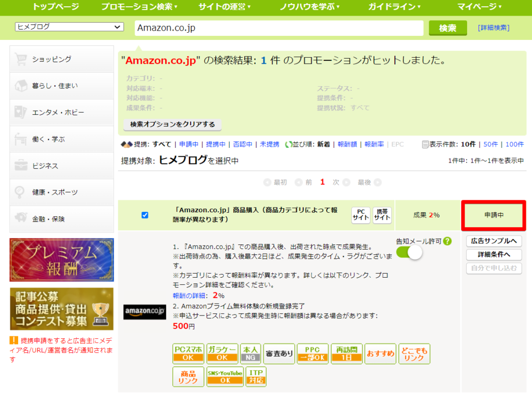Screen dimensions: 532x396
Task: Filter by 申請中 status link
Action: tap(189, 144)
